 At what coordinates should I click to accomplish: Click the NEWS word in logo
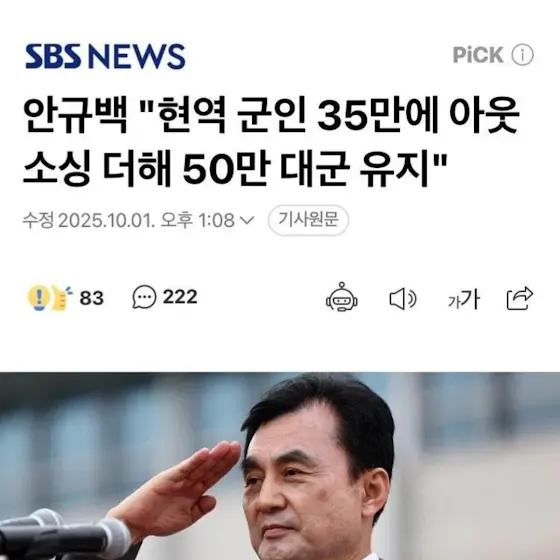(x=137, y=56)
